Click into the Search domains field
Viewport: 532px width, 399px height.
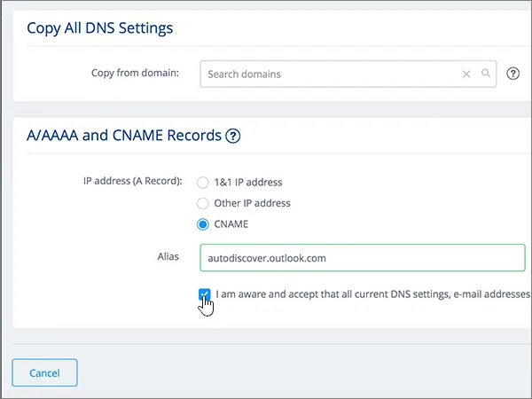328,74
